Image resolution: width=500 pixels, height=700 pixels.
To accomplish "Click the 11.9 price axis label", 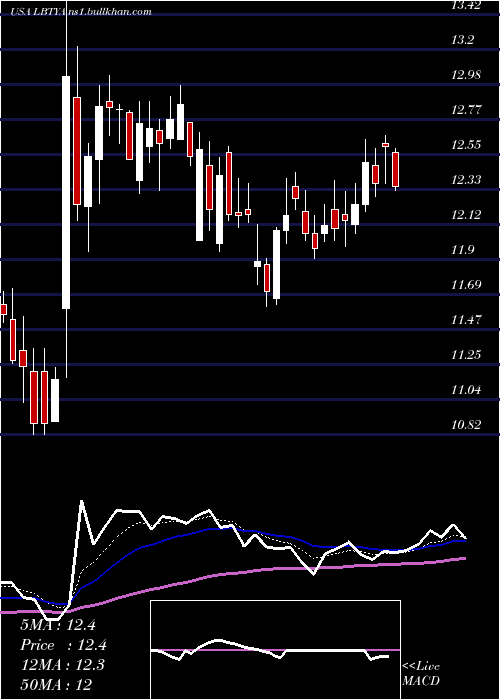I will pyautogui.click(x=462, y=250).
